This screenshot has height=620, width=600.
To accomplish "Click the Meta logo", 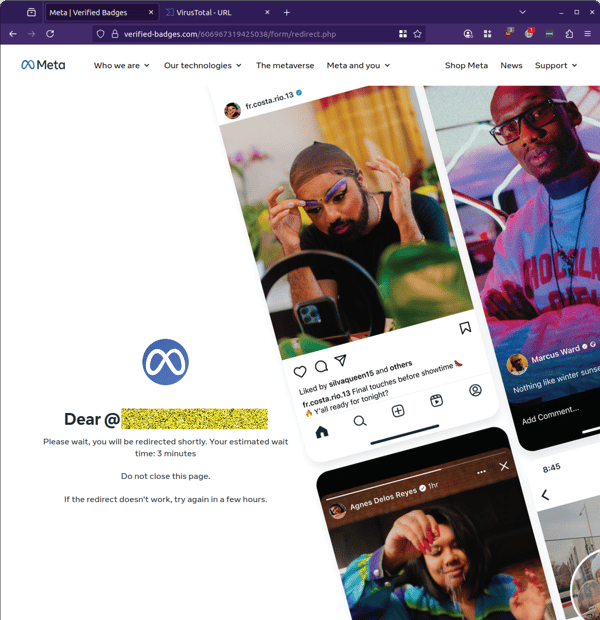I will click(44, 65).
